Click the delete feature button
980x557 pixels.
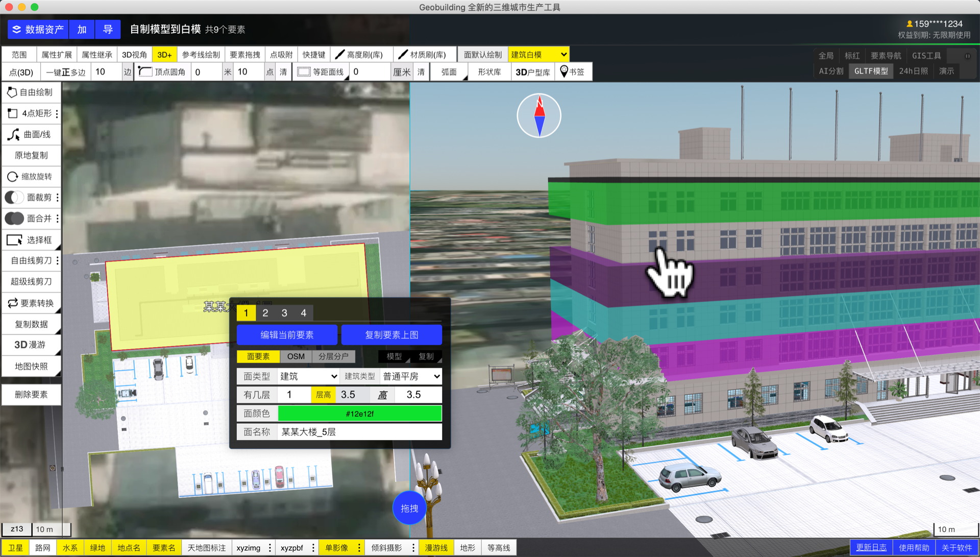(31, 395)
